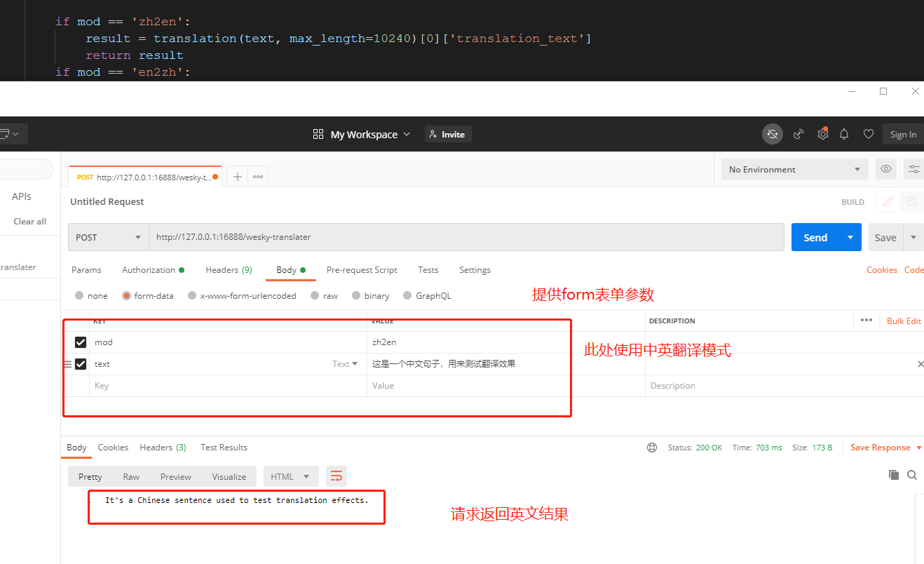
Task: Select the POST request tab in tab bar
Action: coord(144,177)
